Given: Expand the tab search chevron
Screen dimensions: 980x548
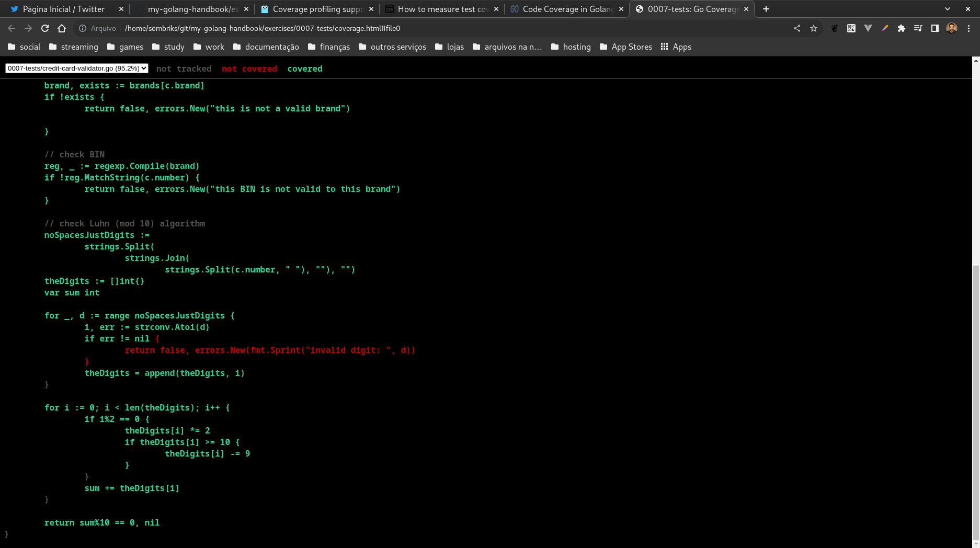Looking at the screenshot, I should (x=948, y=9).
